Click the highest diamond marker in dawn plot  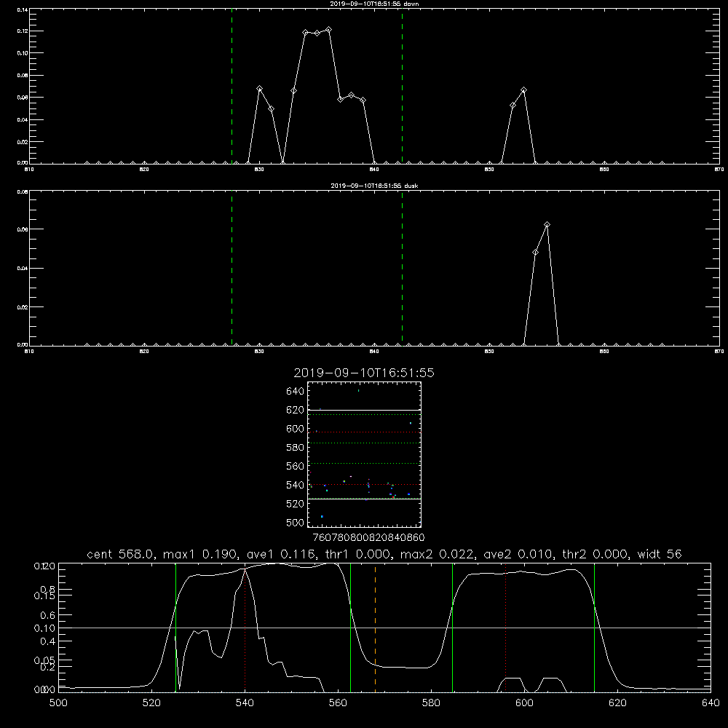coord(328,30)
